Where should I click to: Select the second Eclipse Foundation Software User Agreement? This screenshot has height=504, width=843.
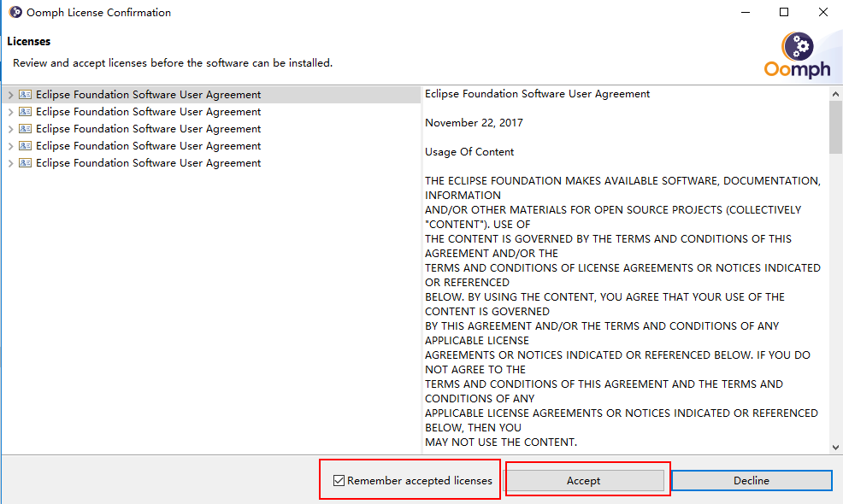(149, 112)
